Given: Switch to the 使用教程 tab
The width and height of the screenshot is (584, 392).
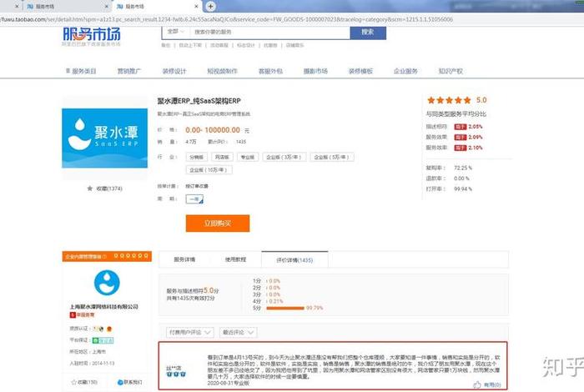Looking at the screenshot, I should coord(236,259).
